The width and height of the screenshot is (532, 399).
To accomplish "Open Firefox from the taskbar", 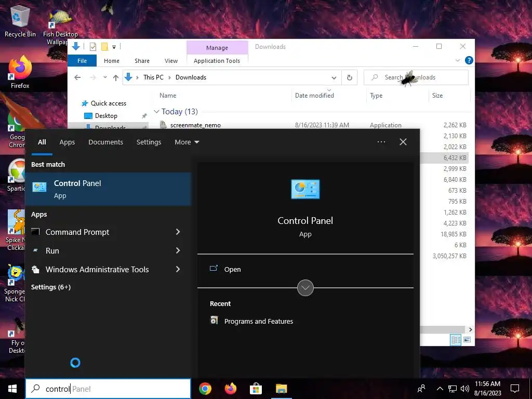I will coord(231,389).
